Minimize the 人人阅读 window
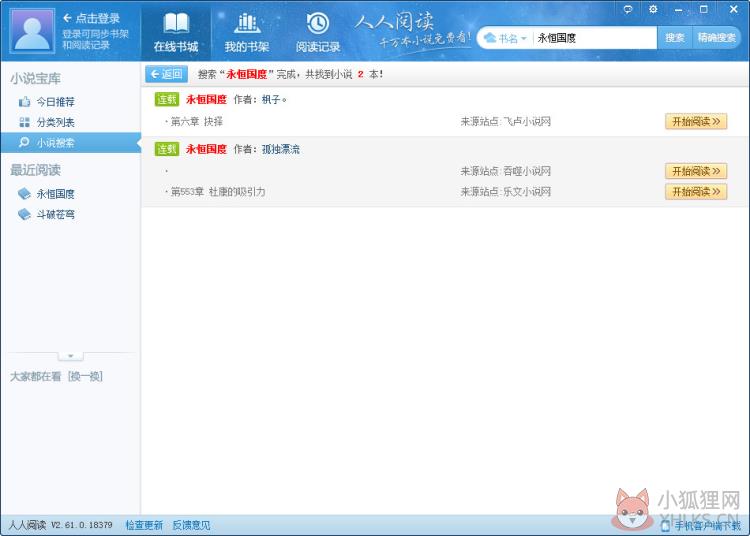Image resolution: width=750 pixels, height=536 pixels. point(678,10)
